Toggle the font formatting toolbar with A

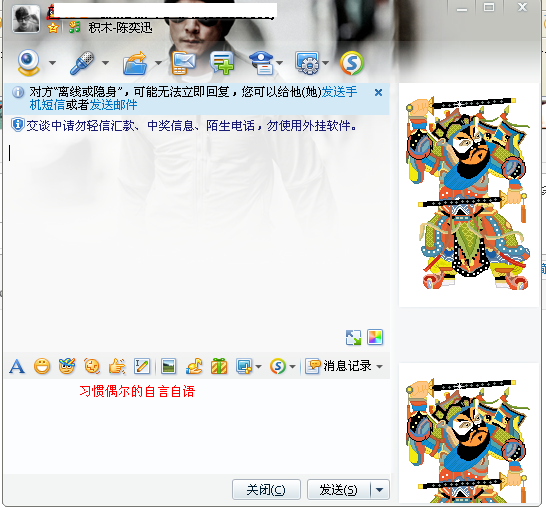[17, 366]
